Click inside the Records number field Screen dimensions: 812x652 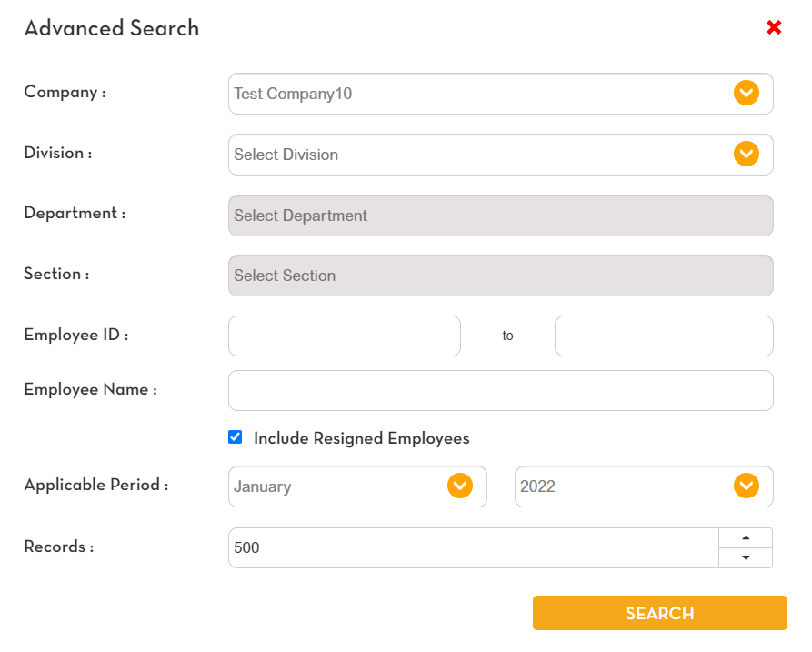tap(474, 548)
